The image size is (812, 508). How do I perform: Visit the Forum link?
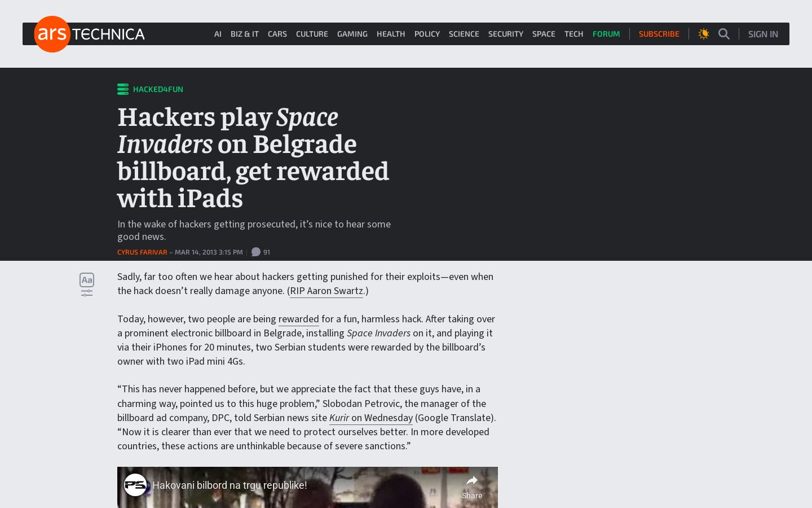(x=606, y=34)
